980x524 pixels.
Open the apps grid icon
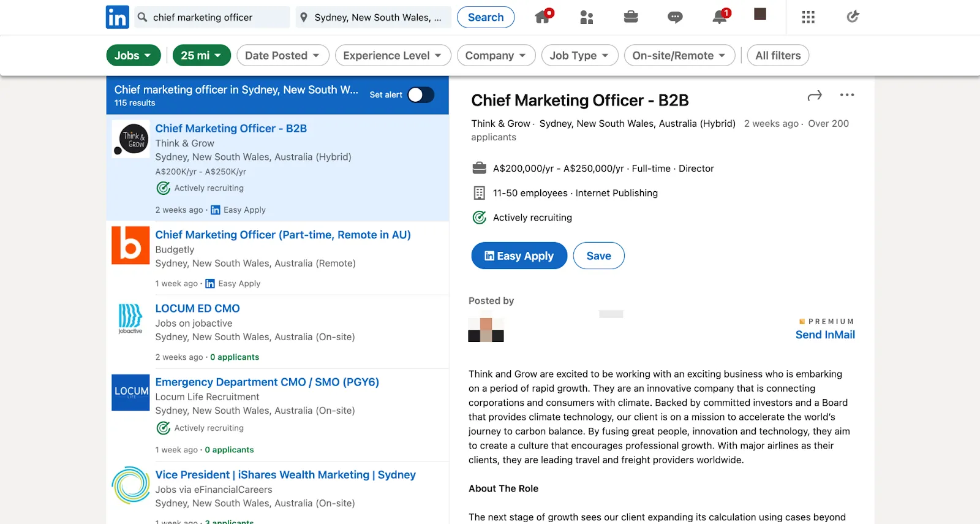tap(808, 17)
